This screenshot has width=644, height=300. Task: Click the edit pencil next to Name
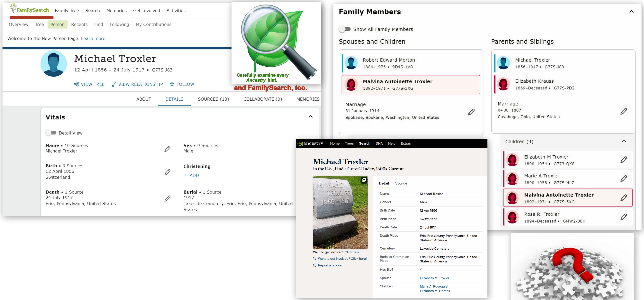point(167,149)
